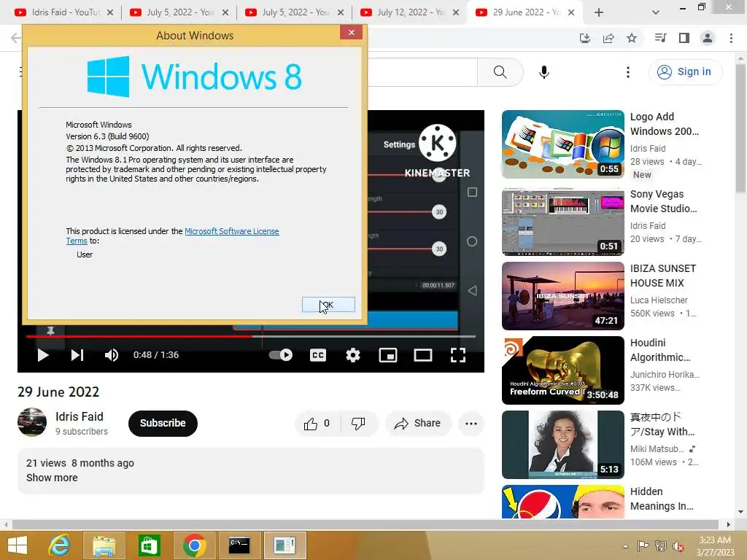This screenshot has width=747, height=560.
Task: Share this page from address bar
Action: coord(608,38)
